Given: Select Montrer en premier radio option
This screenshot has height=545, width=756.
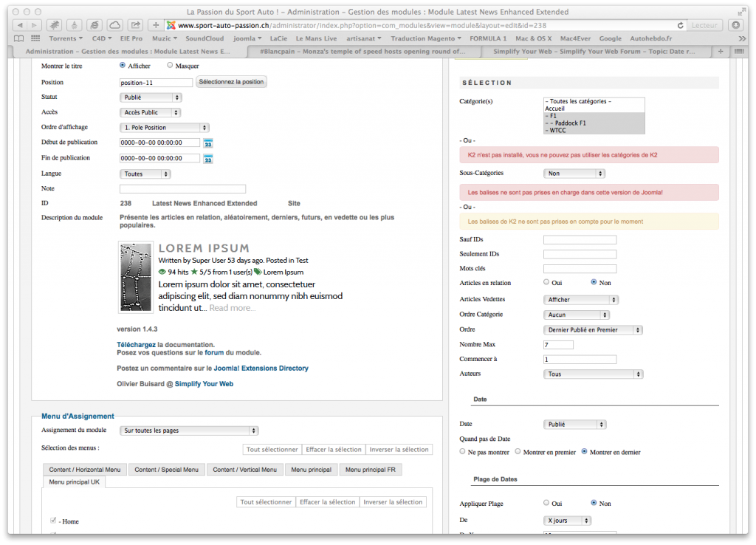Looking at the screenshot, I should point(518,451).
